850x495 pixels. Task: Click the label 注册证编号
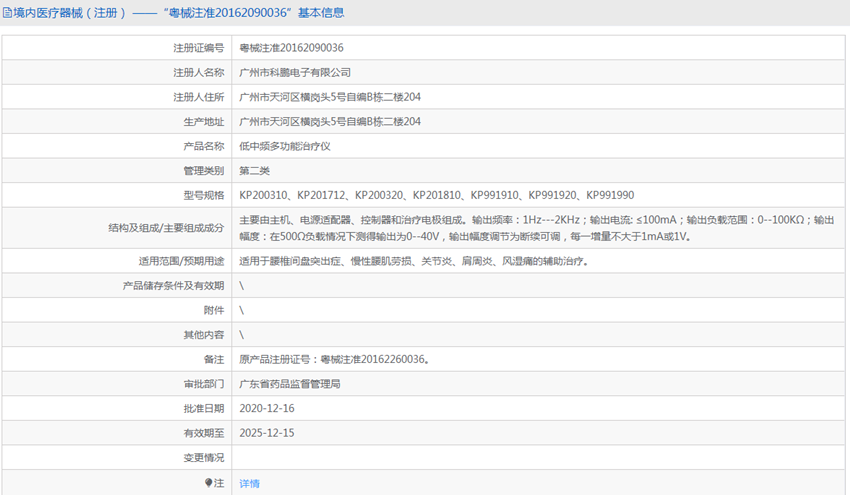[198, 48]
